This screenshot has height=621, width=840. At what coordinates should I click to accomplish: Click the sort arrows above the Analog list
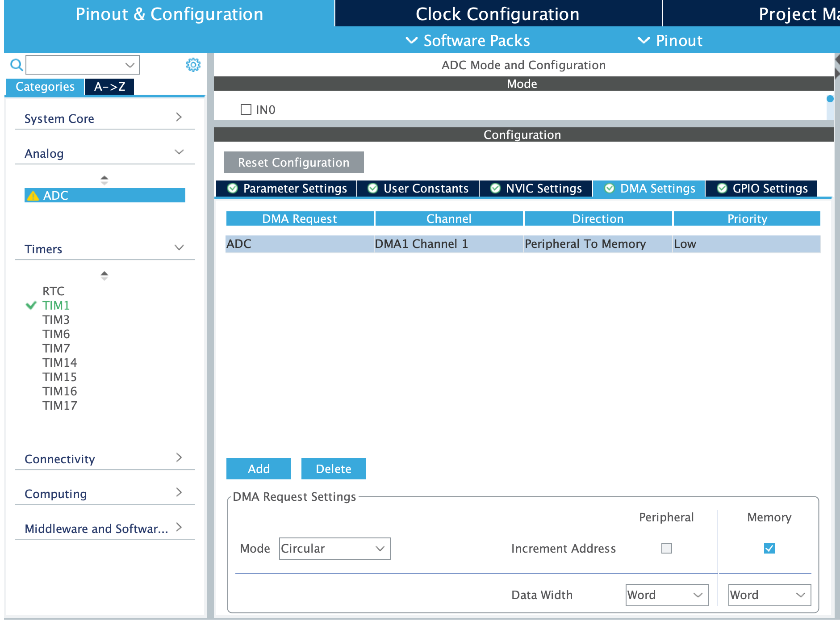tap(104, 180)
